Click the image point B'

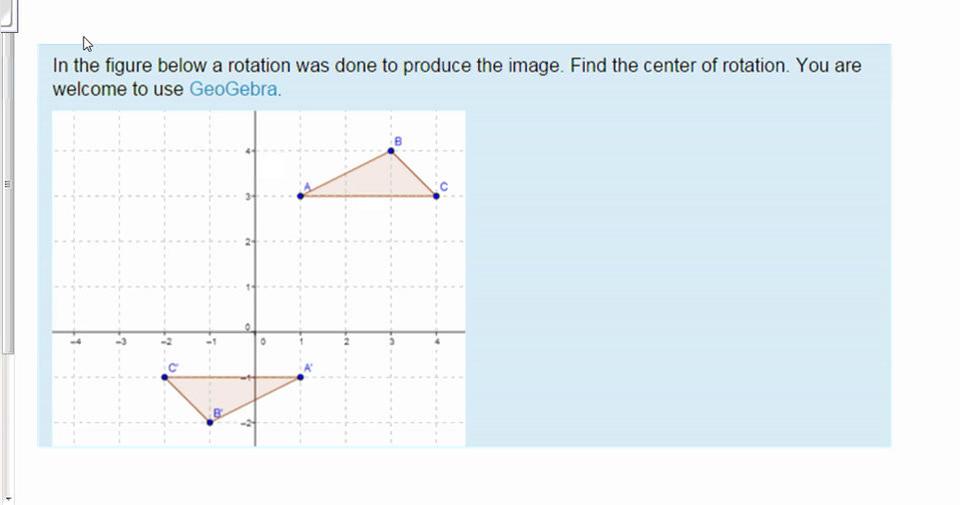[x=210, y=422]
